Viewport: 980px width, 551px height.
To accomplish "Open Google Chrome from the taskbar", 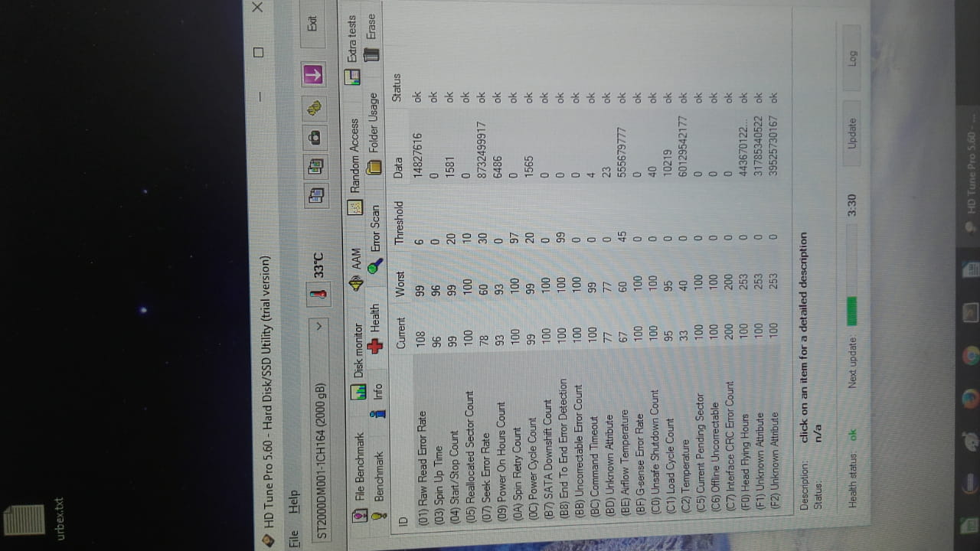I will click(972, 355).
